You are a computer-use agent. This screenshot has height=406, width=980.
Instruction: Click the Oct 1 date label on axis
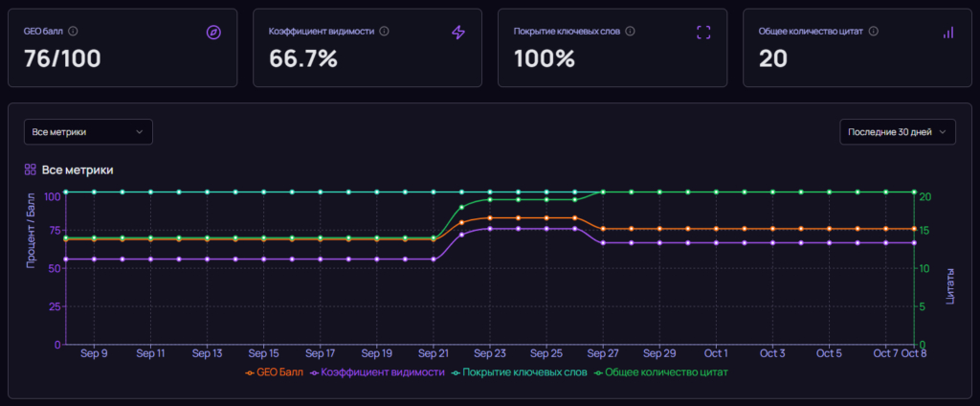point(716,353)
